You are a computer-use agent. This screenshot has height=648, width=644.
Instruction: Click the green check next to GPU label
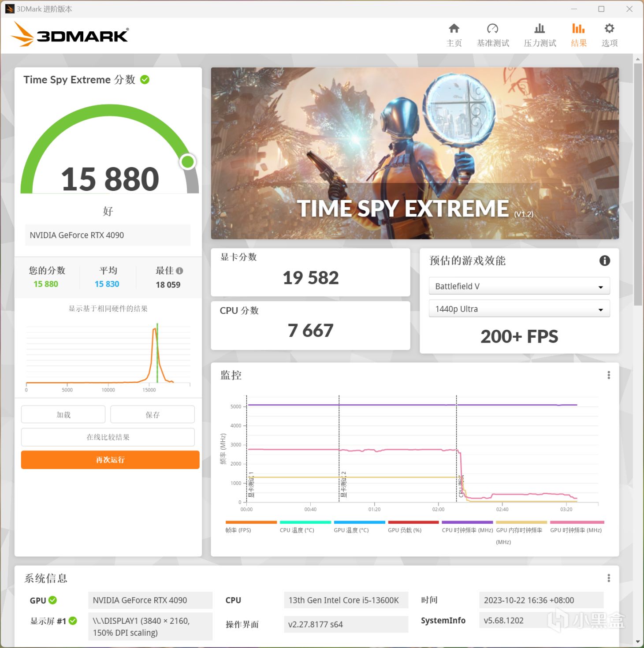coord(52,600)
